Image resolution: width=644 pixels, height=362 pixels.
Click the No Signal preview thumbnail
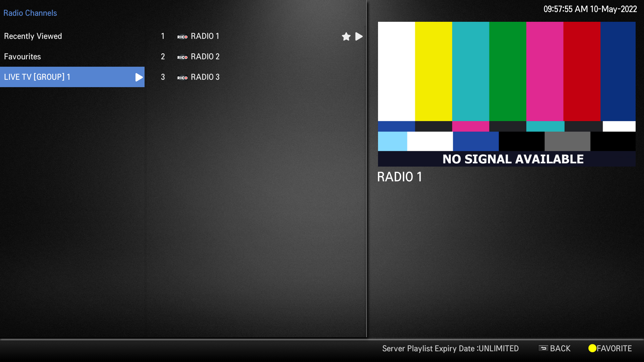(506, 94)
